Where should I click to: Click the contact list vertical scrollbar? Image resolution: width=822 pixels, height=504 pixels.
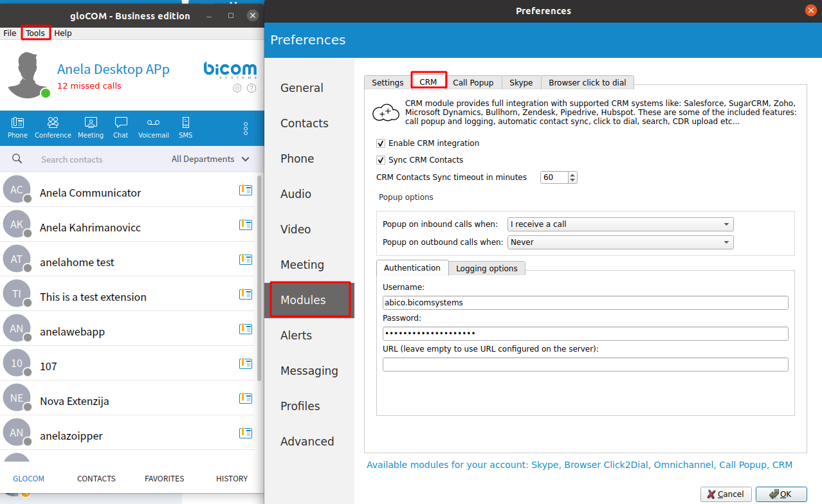(x=259, y=278)
